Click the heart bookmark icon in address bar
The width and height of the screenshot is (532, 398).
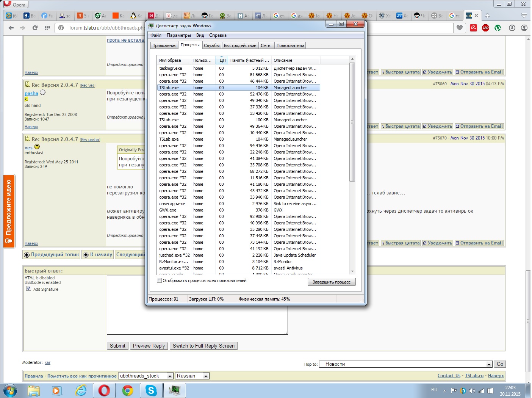point(460,28)
